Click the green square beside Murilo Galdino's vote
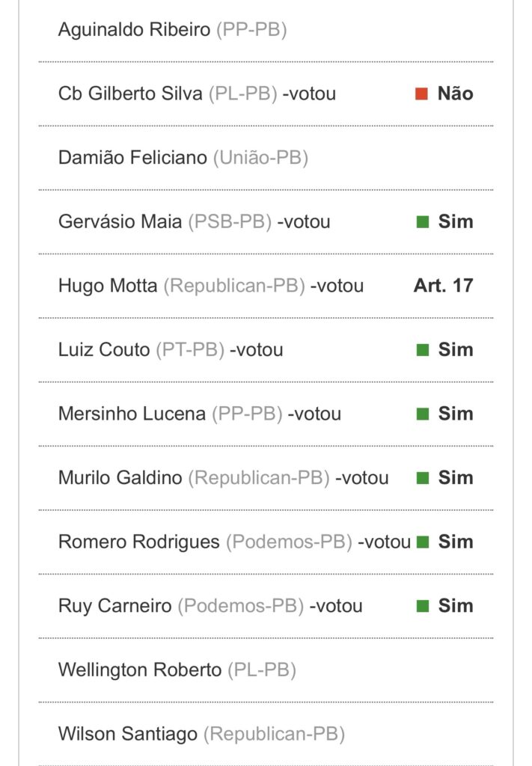 tap(423, 478)
